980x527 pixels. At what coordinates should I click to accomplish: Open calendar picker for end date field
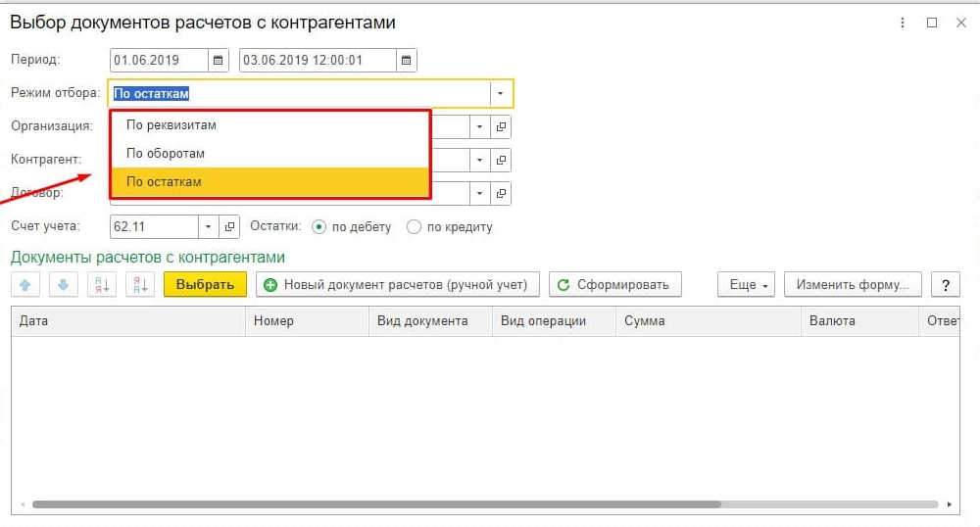(x=407, y=61)
